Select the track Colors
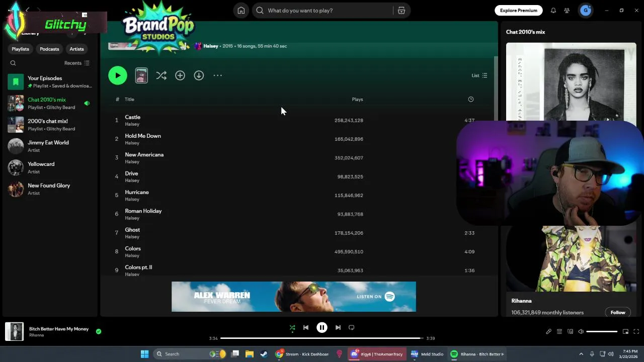The height and width of the screenshot is (362, 644). [133, 248]
